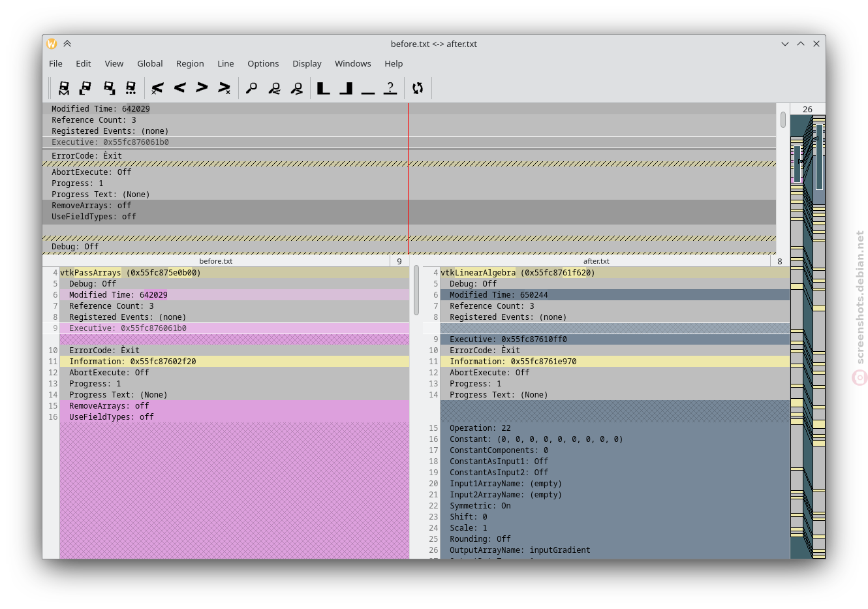Click the save-as-merged floppy icon
Viewport: 868px width, 609px height.
(63, 87)
